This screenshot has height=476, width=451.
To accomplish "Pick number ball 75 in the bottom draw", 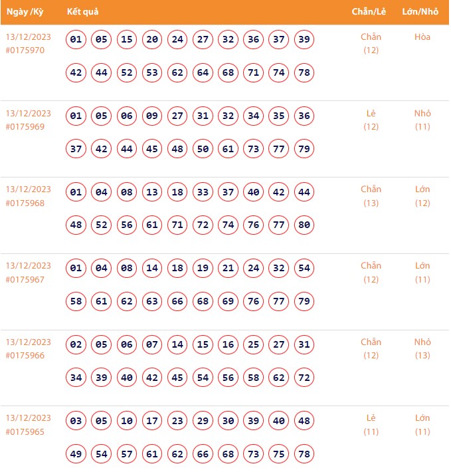I will (279, 454).
